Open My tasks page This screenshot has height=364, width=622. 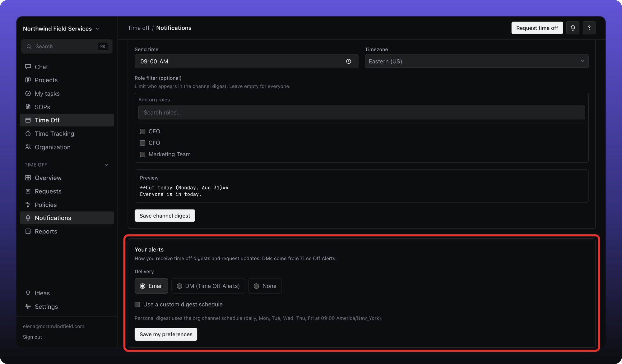click(67, 94)
